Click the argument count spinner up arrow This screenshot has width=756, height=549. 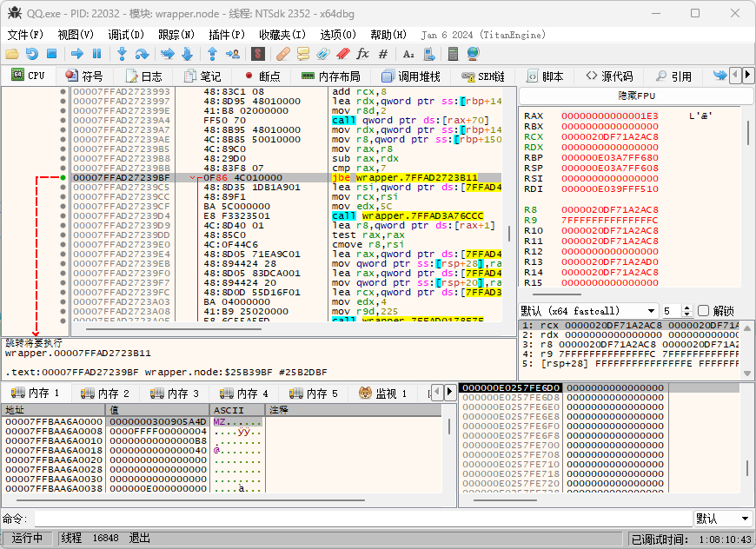pos(687,308)
